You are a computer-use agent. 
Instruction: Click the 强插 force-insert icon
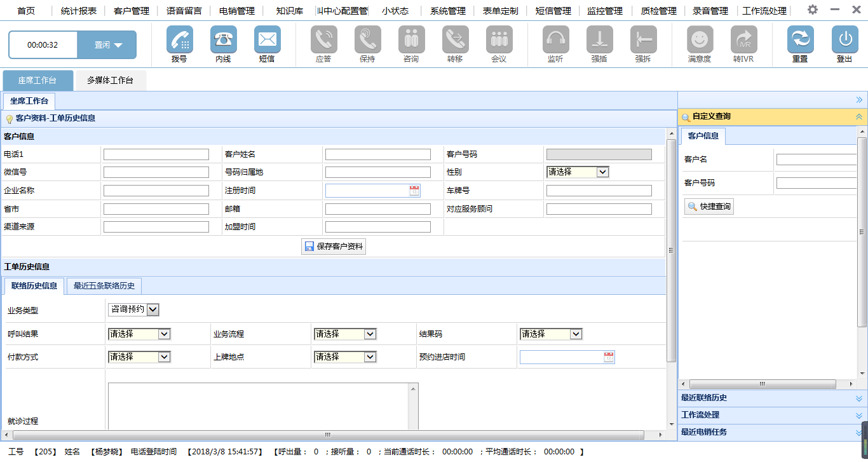click(x=599, y=39)
